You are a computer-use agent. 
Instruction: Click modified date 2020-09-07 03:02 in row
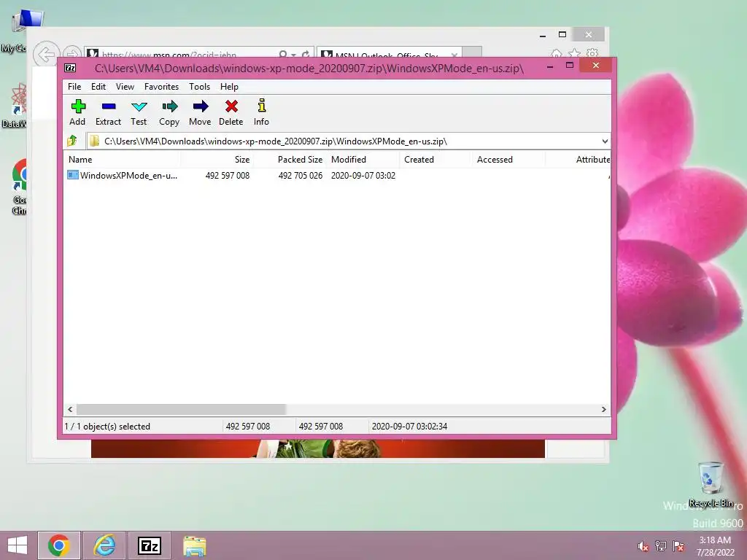click(x=363, y=175)
